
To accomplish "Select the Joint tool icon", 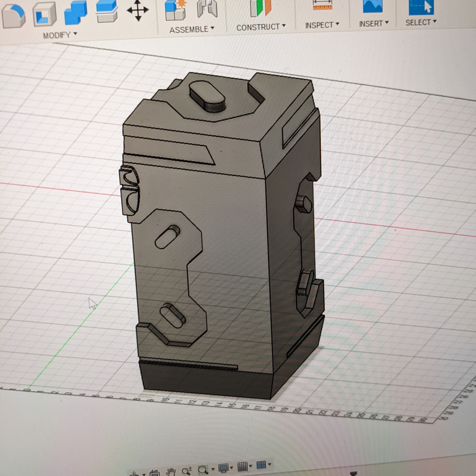I will click(207, 8).
